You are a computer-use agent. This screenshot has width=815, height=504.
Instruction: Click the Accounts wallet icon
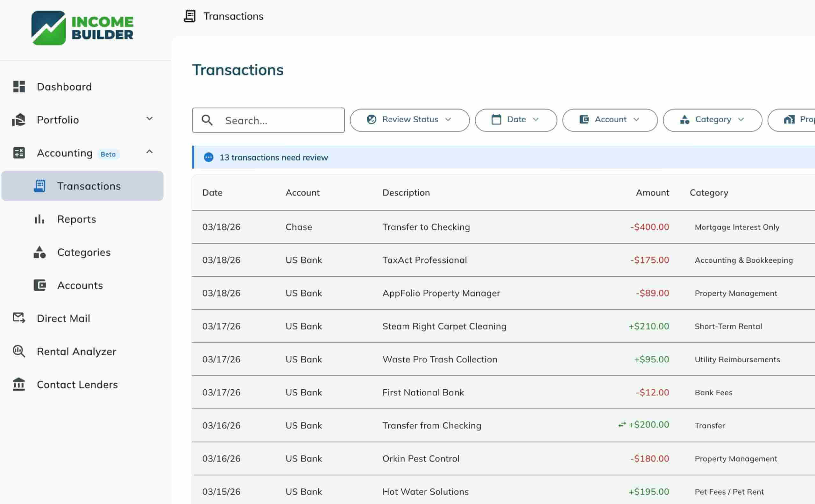click(x=40, y=285)
